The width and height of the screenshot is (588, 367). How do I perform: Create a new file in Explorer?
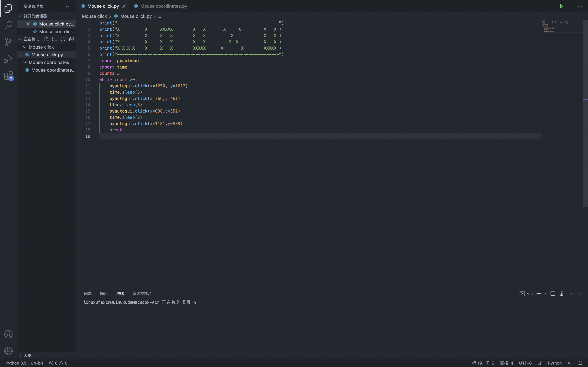click(46, 39)
